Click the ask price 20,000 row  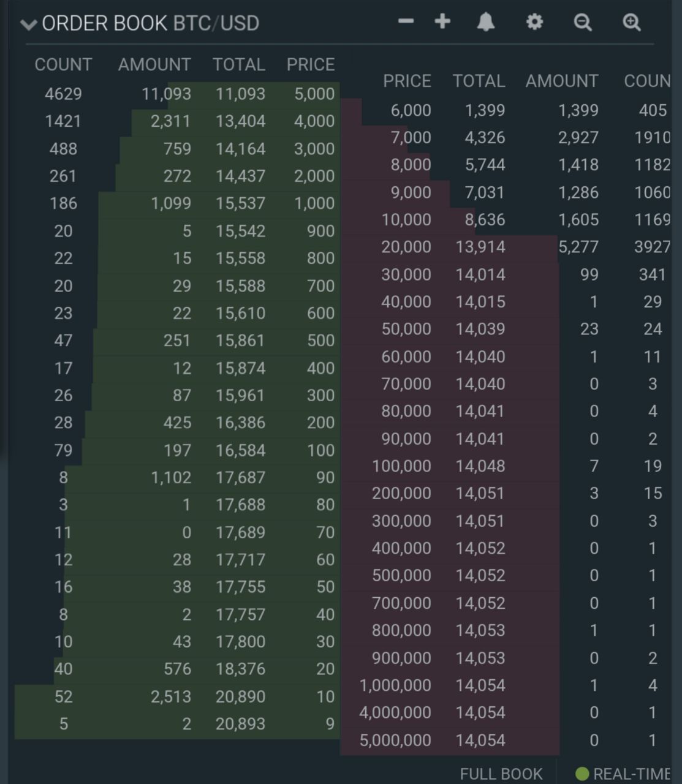(x=511, y=247)
